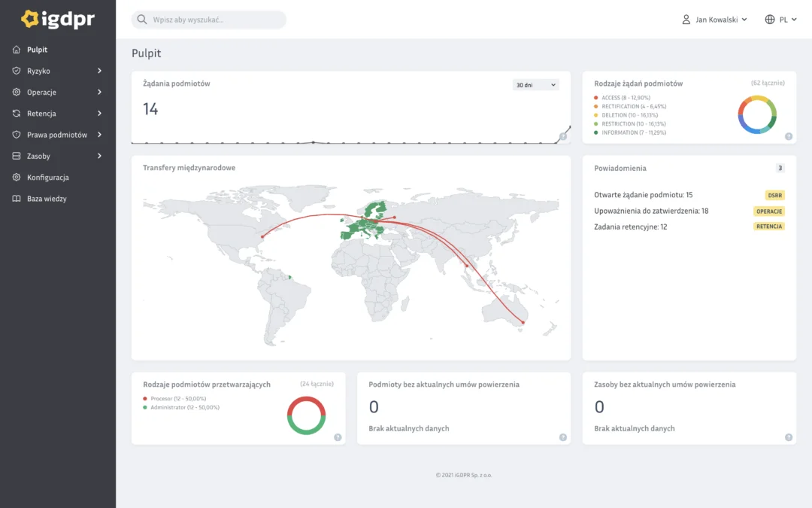Click help icon in Rodzaje podmiotów przetwarzających card
812x508 pixels.
[x=338, y=437]
